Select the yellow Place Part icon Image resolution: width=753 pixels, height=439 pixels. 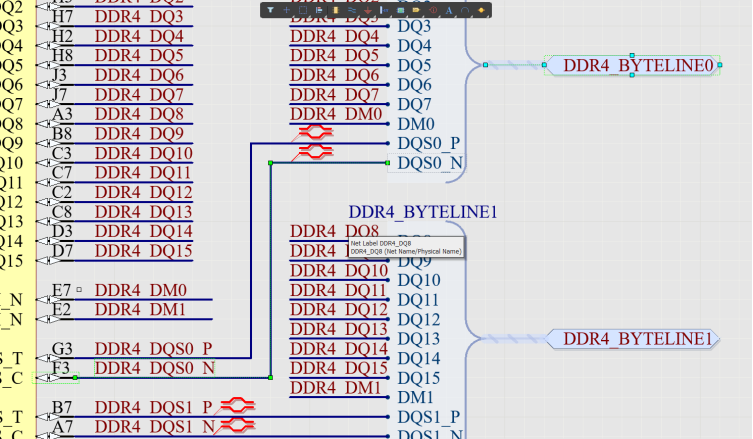pos(335,10)
